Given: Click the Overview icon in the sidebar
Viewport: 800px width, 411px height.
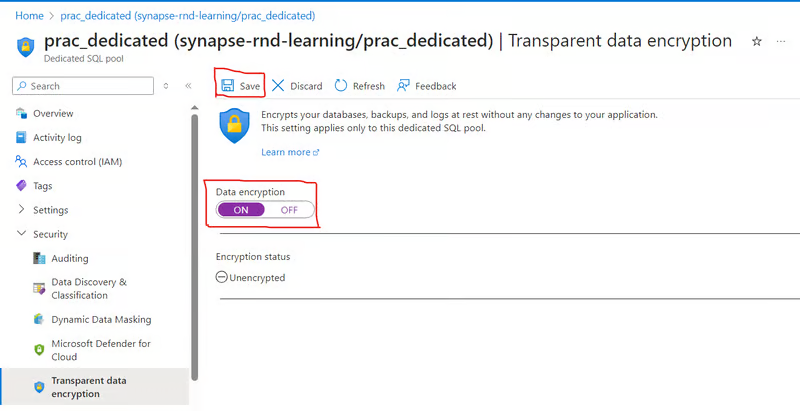Looking at the screenshot, I should [21, 113].
